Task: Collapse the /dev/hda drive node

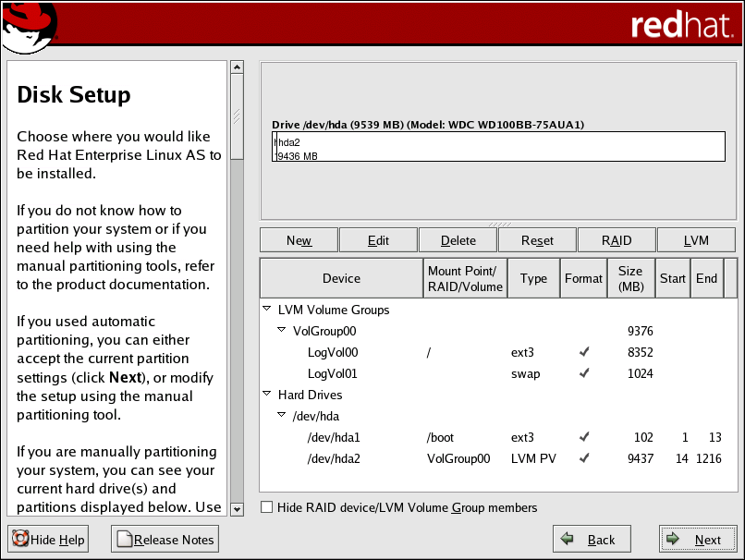Action: [x=282, y=416]
